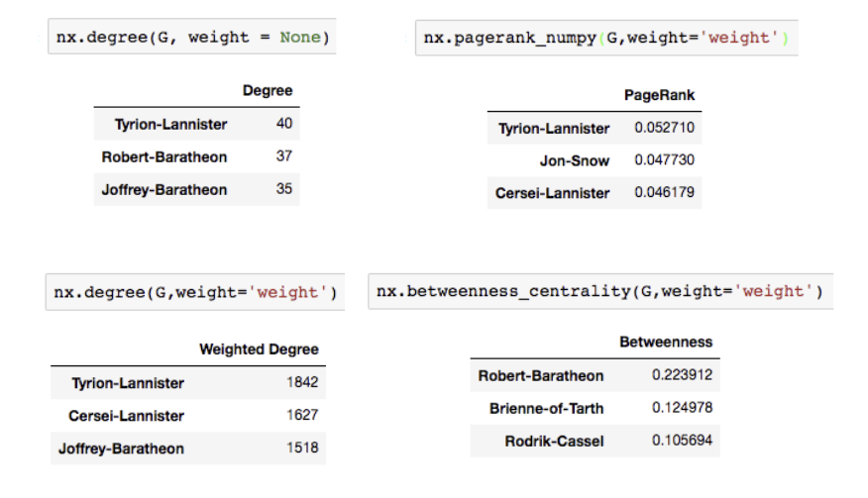868x498 pixels.
Task: Click the Weighted Degree column header
Action: pos(259,349)
